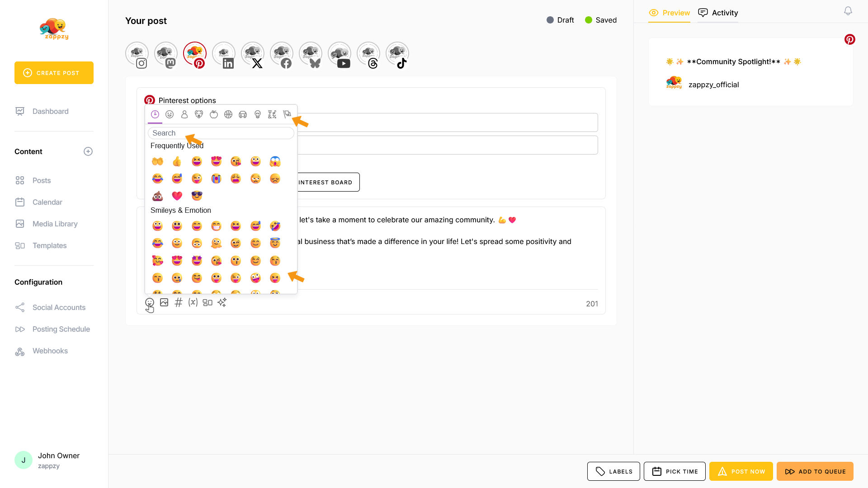
Task: Open the notifications bell
Action: click(848, 11)
